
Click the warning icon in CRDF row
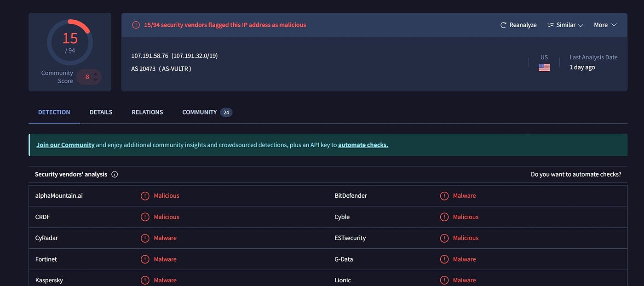pos(145,217)
